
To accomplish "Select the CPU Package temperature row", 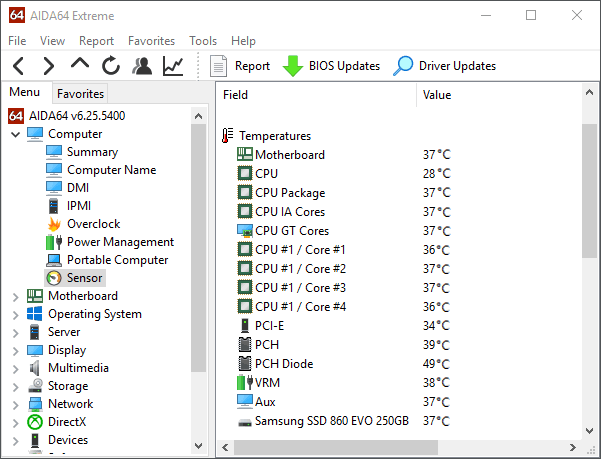I will coord(399,193).
